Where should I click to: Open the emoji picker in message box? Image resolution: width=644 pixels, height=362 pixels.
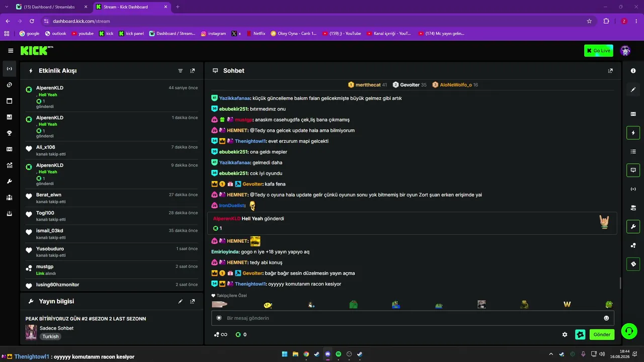pyautogui.click(x=606, y=318)
